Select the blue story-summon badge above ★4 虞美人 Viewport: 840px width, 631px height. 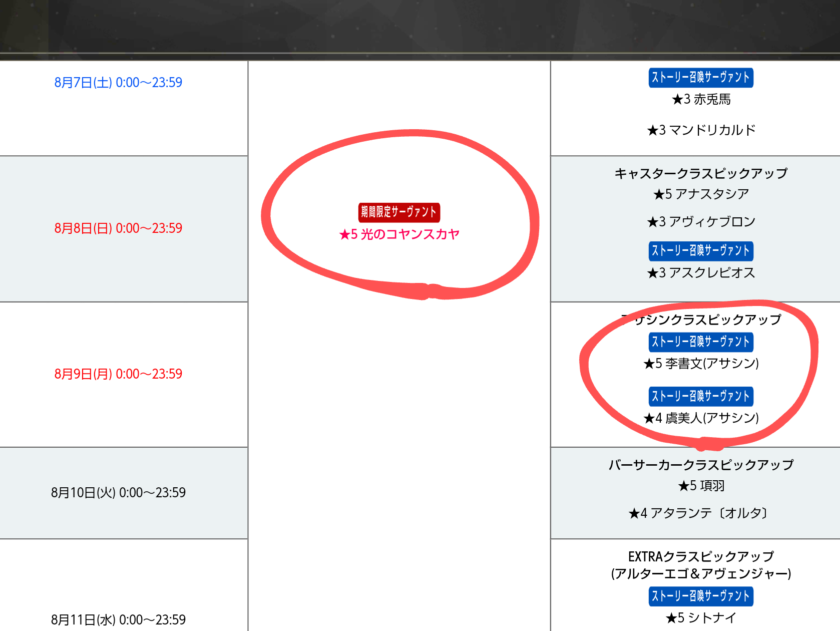pos(701,397)
